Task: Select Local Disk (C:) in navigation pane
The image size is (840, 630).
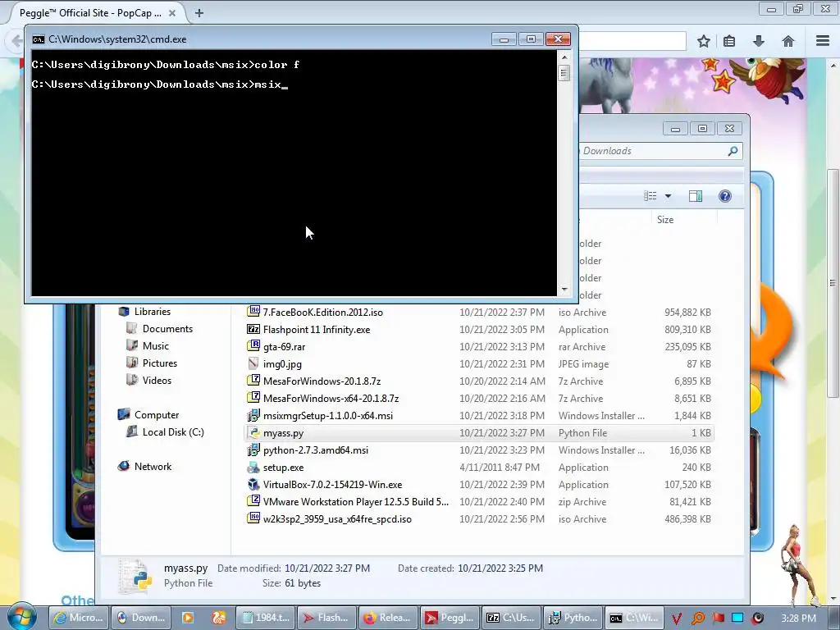Action: [x=172, y=431]
